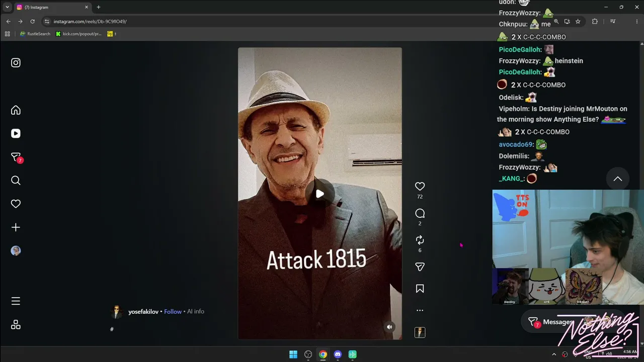Open a new browser tab

99,7
